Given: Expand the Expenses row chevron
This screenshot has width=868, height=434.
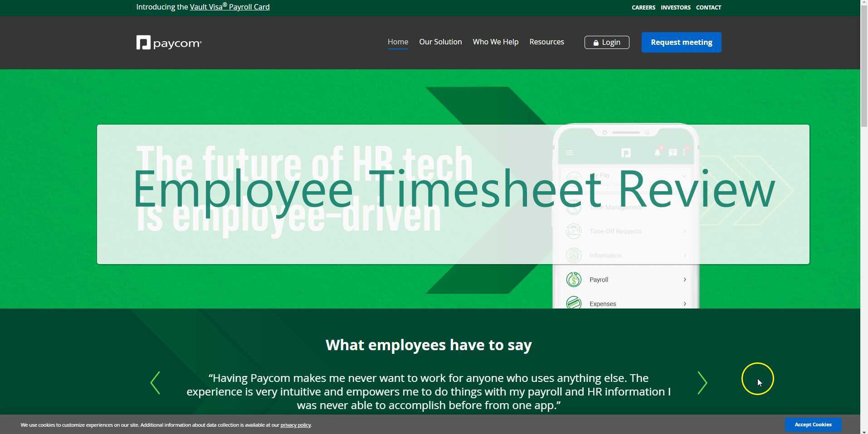Looking at the screenshot, I should [x=685, y=304].
